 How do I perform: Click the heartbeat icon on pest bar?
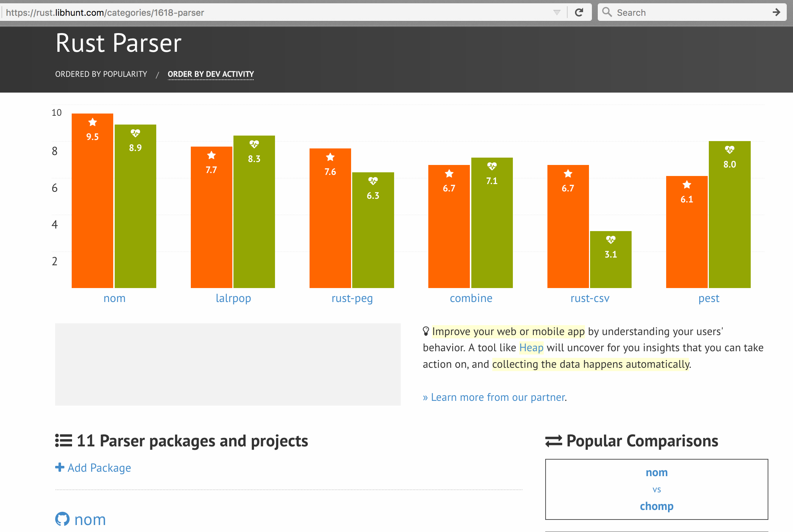[729, 150]
